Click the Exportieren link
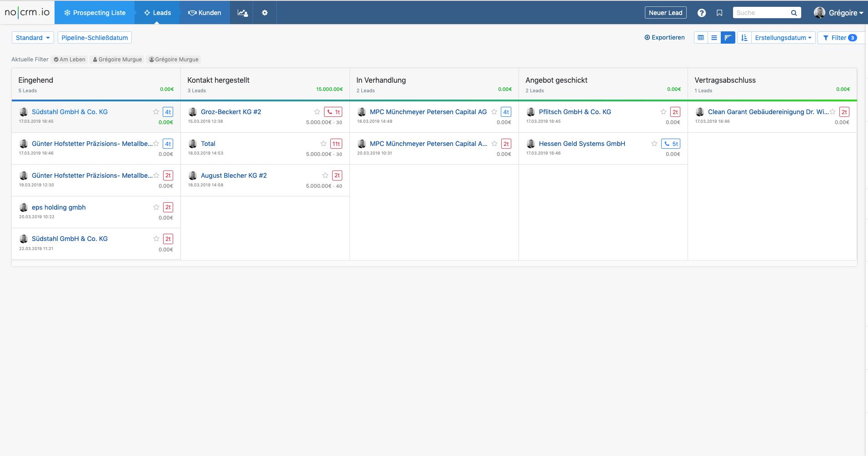The height and width of the screenshot is (456, 868). [x=664, y=38]
